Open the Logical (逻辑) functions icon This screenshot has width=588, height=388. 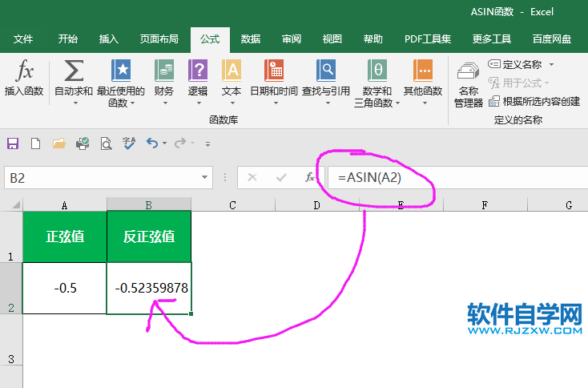click(198, 71)
